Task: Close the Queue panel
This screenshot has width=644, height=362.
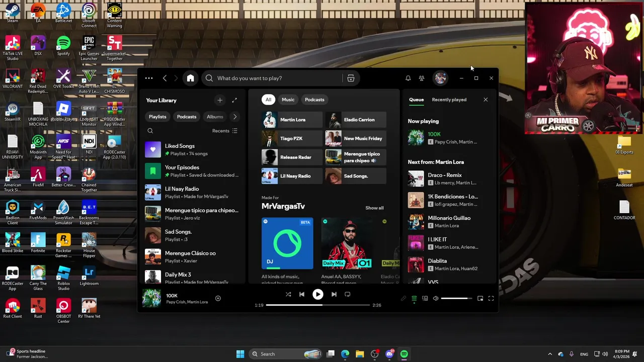Action: coord(486,100)
